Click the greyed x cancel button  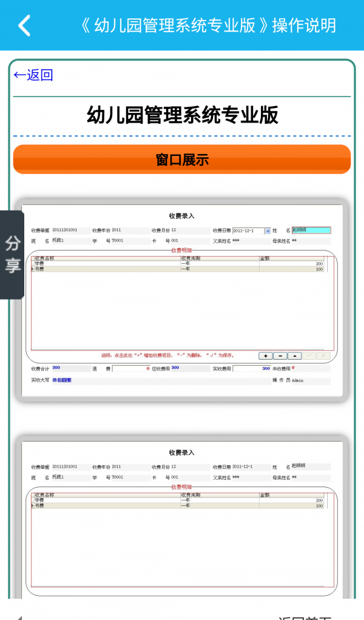(x=323, y=355)
